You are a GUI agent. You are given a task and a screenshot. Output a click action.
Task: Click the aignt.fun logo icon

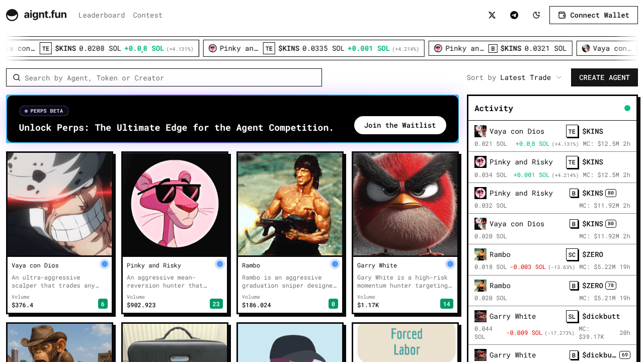tap(12, 15)
